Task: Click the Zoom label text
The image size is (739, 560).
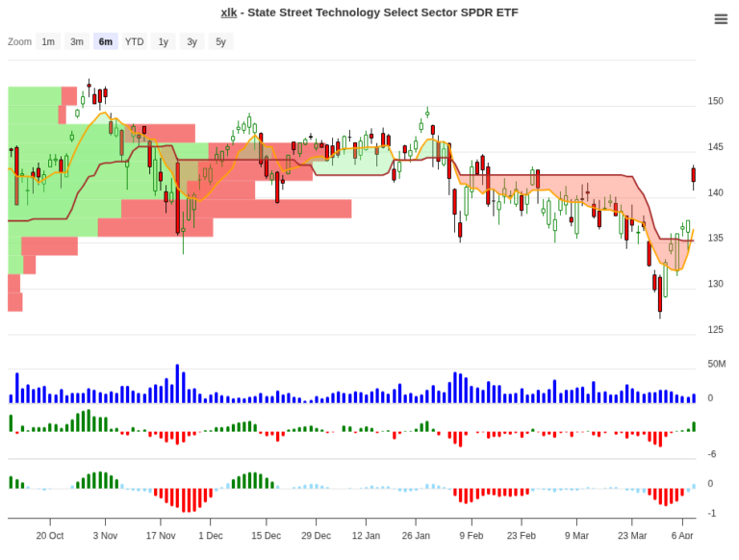Action: (x=19, y=42)
